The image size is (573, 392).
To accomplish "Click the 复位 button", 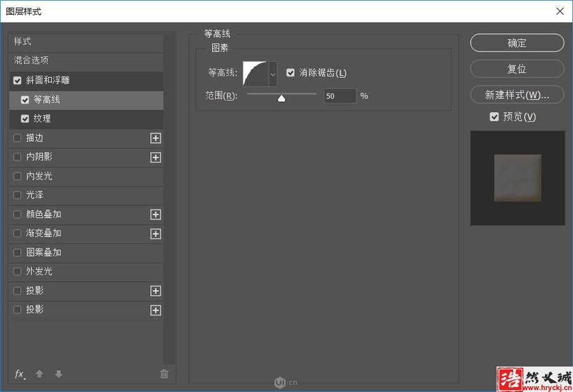I will [x=517, y=69].
